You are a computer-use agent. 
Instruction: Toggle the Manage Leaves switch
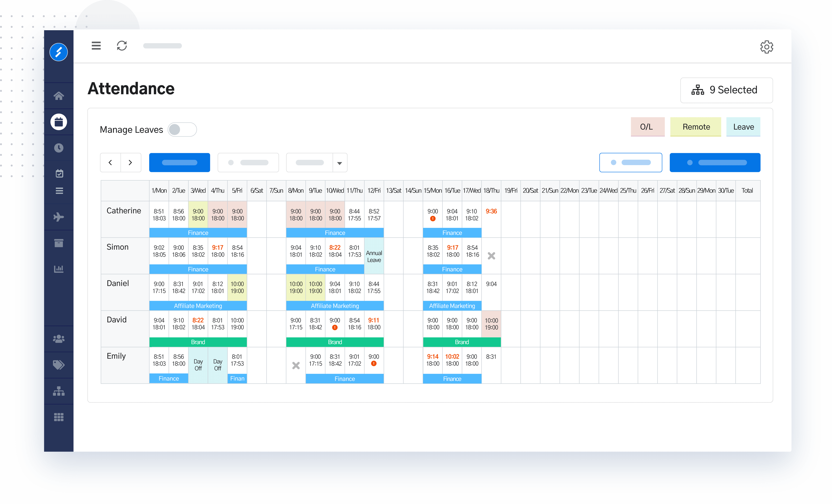coord(182,130)
